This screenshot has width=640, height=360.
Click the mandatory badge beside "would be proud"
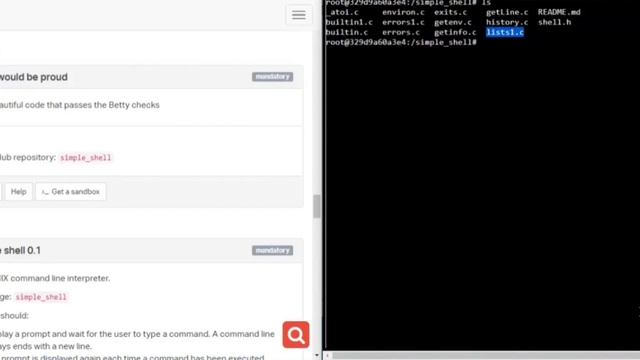pos(272,77)
